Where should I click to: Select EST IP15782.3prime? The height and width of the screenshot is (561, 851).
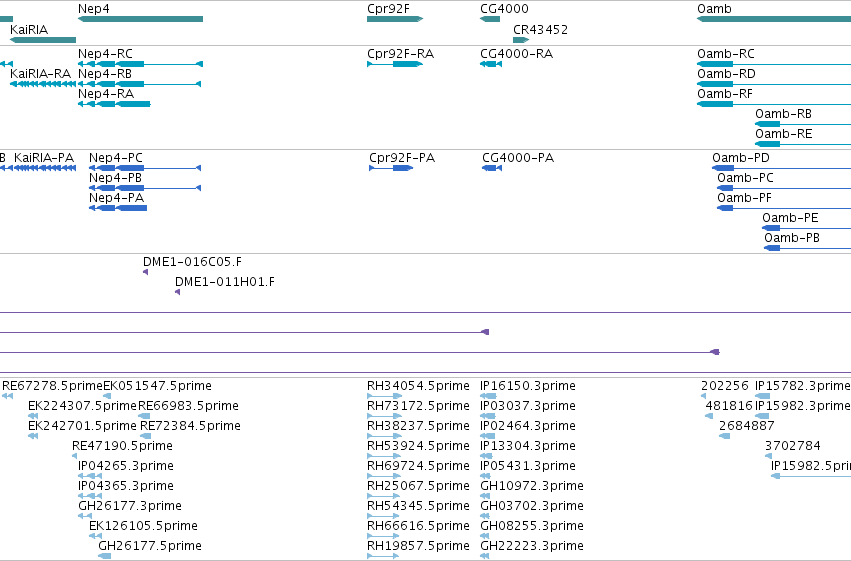click(x=763, y=396)
